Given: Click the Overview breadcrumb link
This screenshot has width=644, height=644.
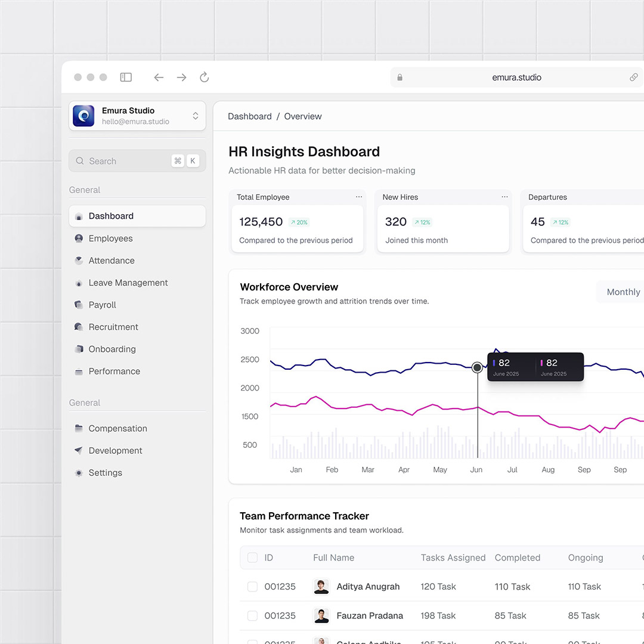Looking at the screenshot, I should pyautogui.click(x=302, y=116).
